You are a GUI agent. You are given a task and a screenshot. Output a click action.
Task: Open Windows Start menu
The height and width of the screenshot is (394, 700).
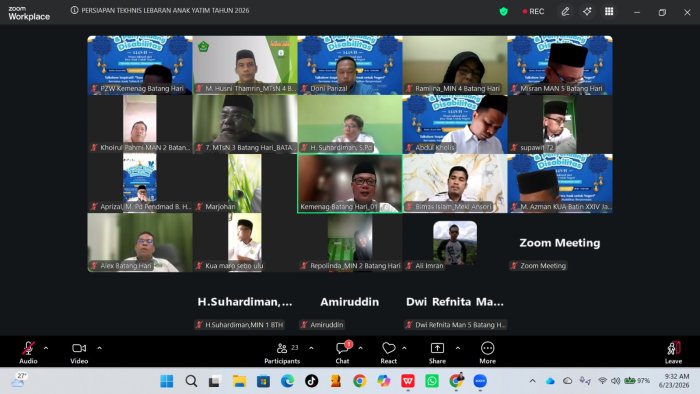pyautogui.click(x=167, y=381)
